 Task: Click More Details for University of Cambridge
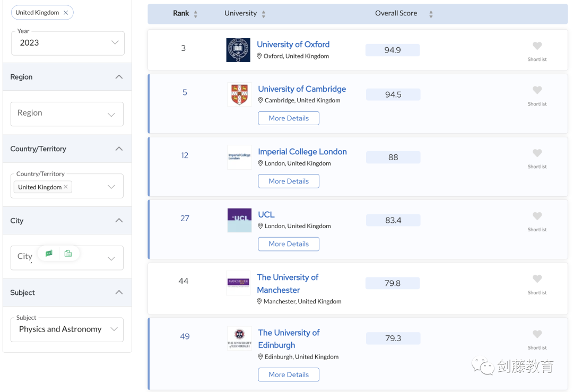coord(288,118)
